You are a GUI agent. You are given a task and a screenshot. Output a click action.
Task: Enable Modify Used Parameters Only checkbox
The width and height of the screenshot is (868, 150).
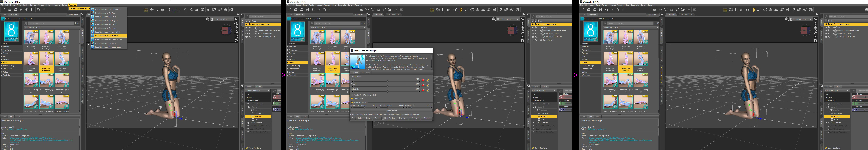[353, 95]
